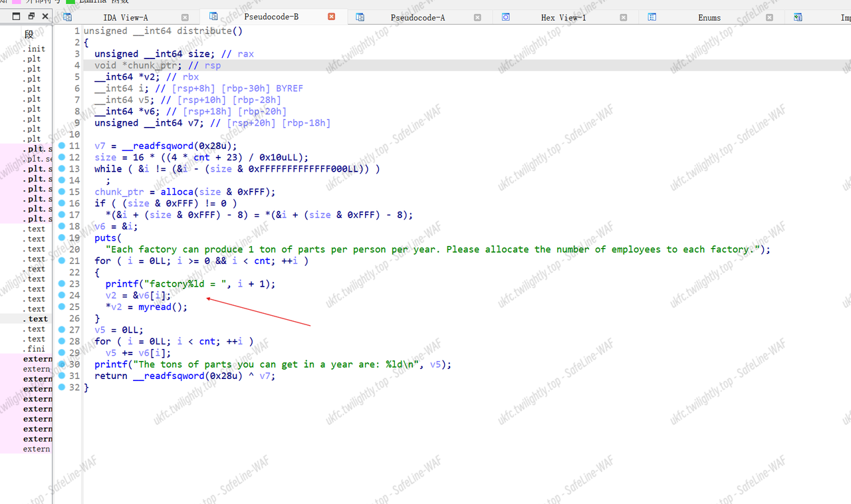
Task: Switch to the Hex View-1 tab
Action: [563, 18]
